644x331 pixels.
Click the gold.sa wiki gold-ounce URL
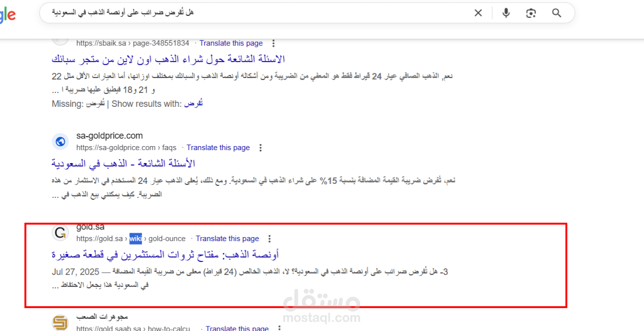(x=131, y=239)
